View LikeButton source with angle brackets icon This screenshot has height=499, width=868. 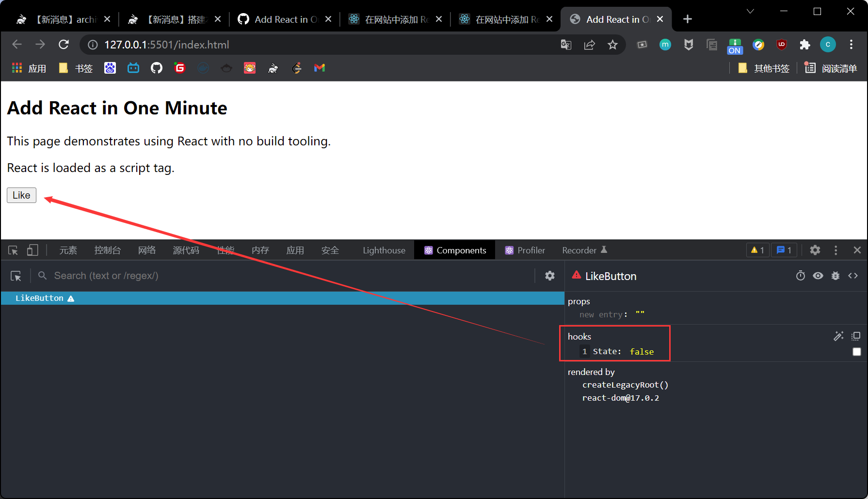click(x=852, y=276)
